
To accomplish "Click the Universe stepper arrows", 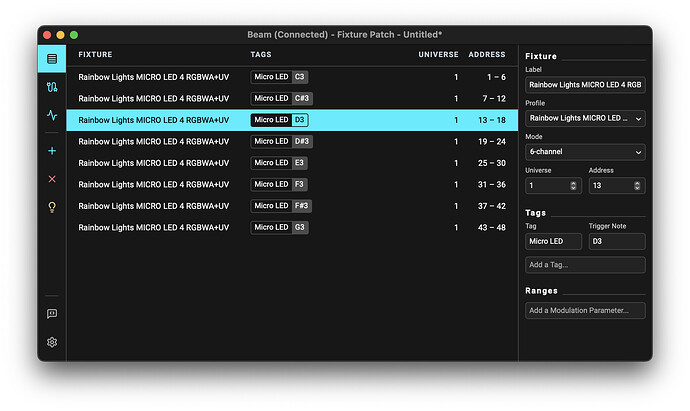I will (573, 186).
